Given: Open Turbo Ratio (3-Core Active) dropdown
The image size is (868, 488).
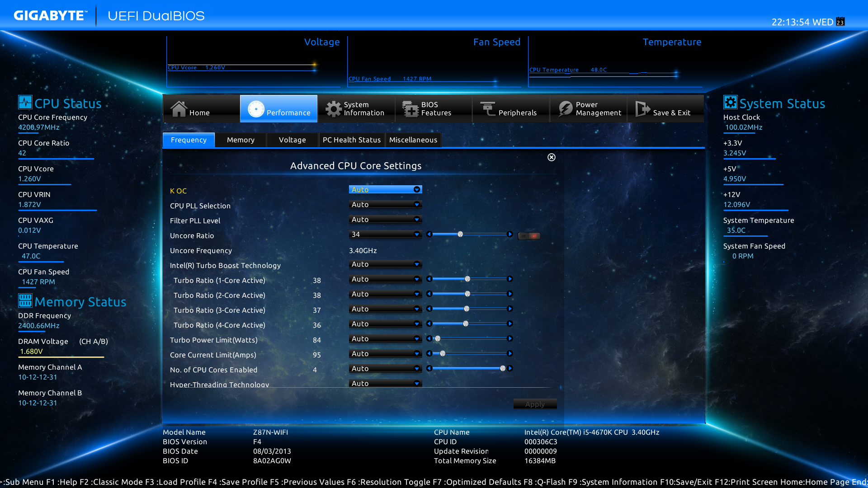Looking at the screenshot, I should coord(385,309).
